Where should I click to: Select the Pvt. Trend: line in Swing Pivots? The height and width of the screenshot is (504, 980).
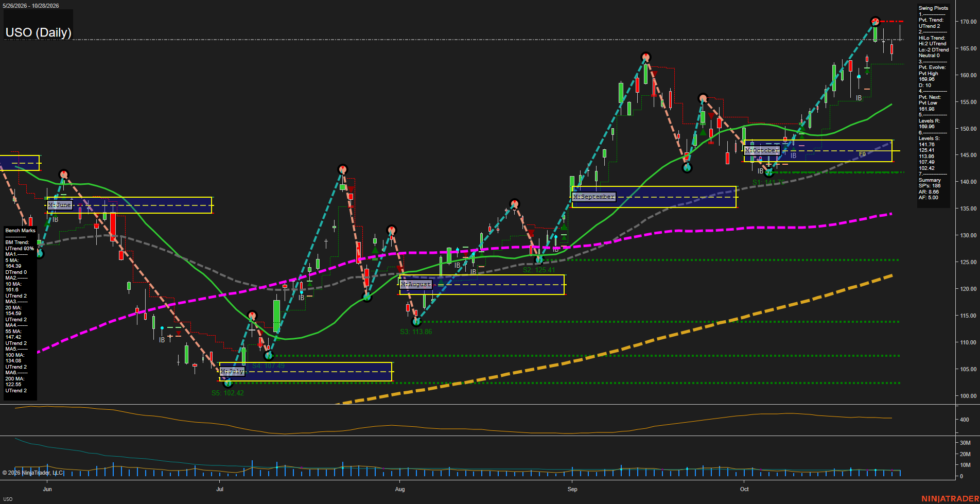[931, 20]
